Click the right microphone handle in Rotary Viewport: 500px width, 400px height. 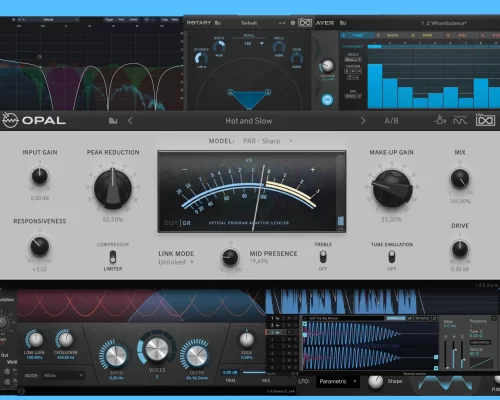tap(268, 92)
